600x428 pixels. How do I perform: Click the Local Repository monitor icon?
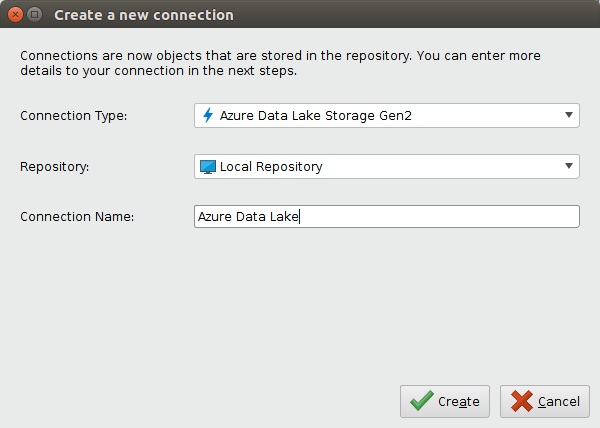pos(208,167)
